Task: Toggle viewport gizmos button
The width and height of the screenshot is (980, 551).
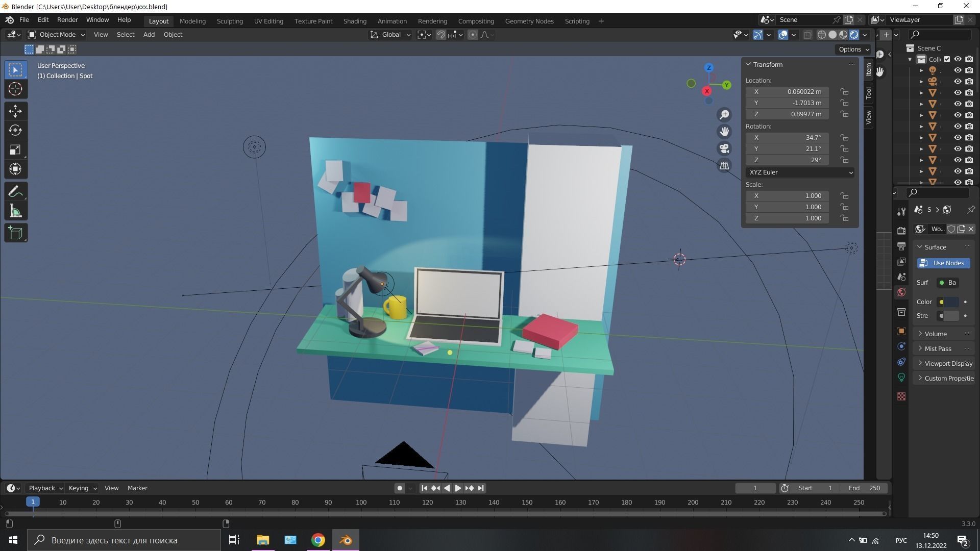Action: (x=758, y=35)
